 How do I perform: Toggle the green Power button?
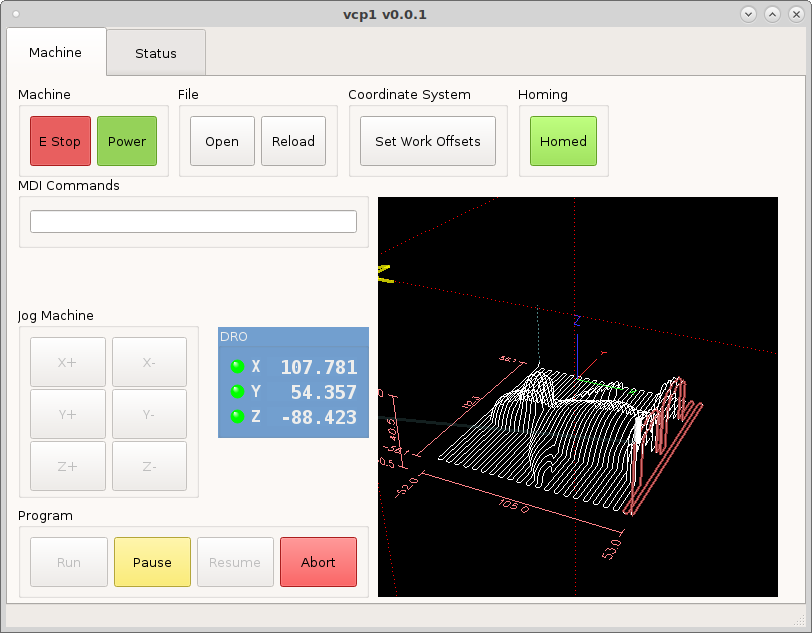(127, 141)
